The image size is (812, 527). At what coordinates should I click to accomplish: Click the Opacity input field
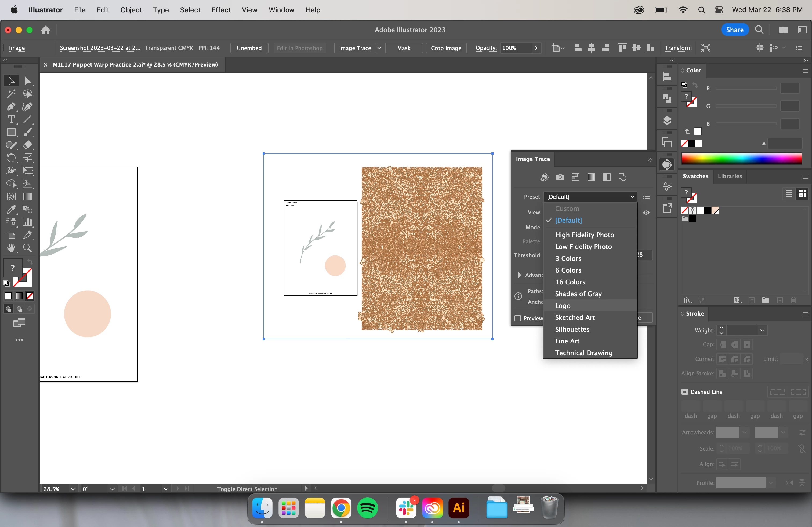(x=515, y=48)
